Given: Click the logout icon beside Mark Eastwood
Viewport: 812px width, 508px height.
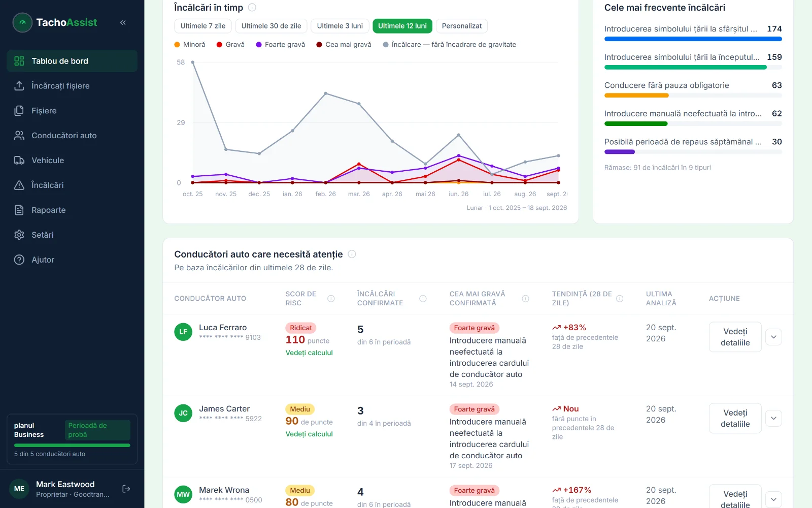Looking at the screenshot, I should tap(126, 489).
